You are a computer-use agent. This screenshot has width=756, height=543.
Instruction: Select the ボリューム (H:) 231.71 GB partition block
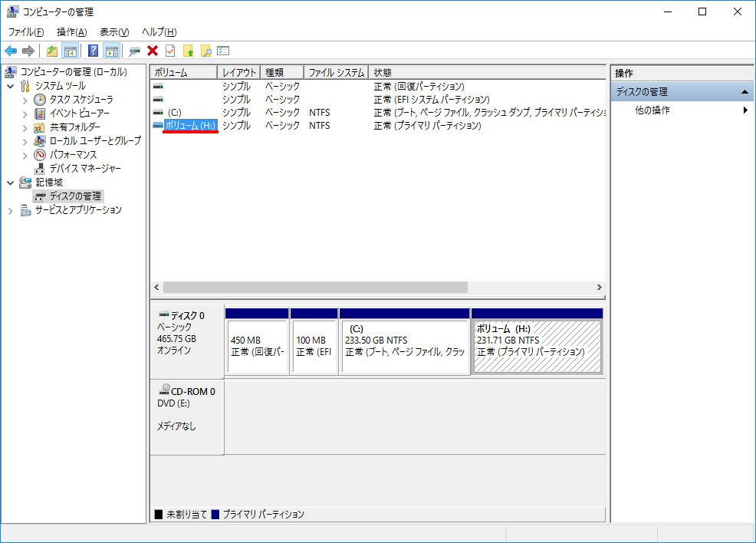(537, 341)
